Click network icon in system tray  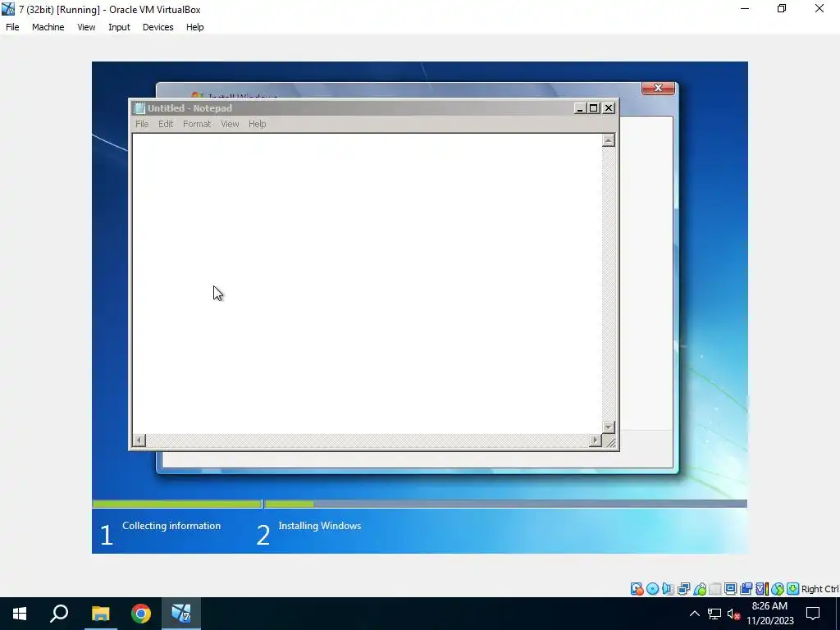(x=714, y=614)
